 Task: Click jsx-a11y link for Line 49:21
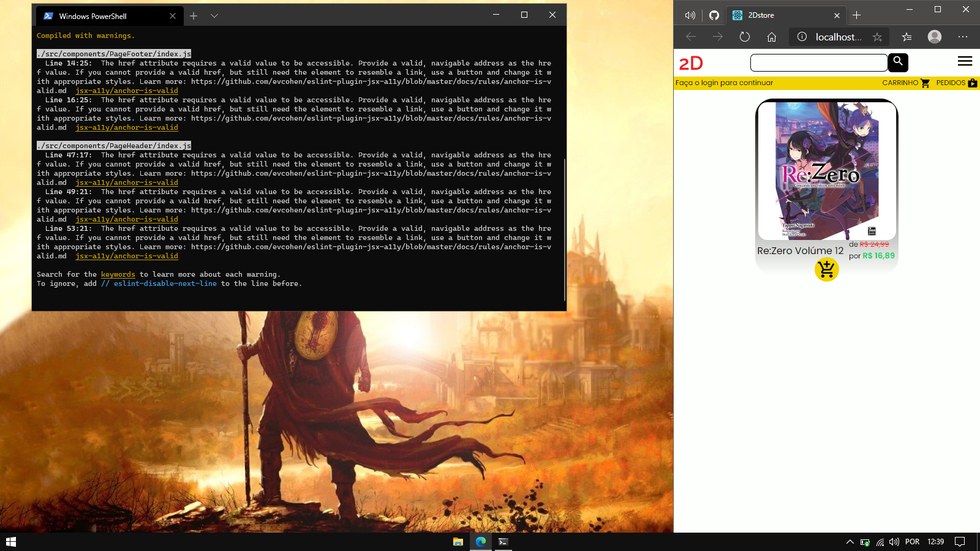pos(127,219)
